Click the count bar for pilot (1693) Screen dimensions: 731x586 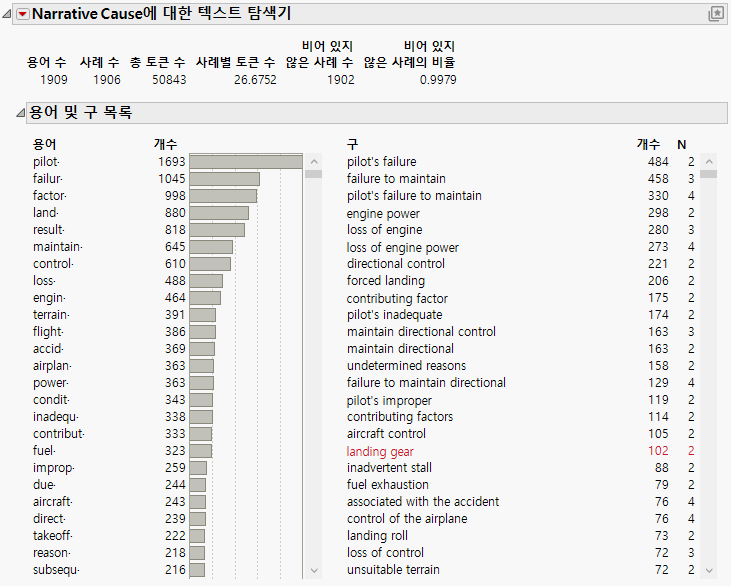click(246, 162)
